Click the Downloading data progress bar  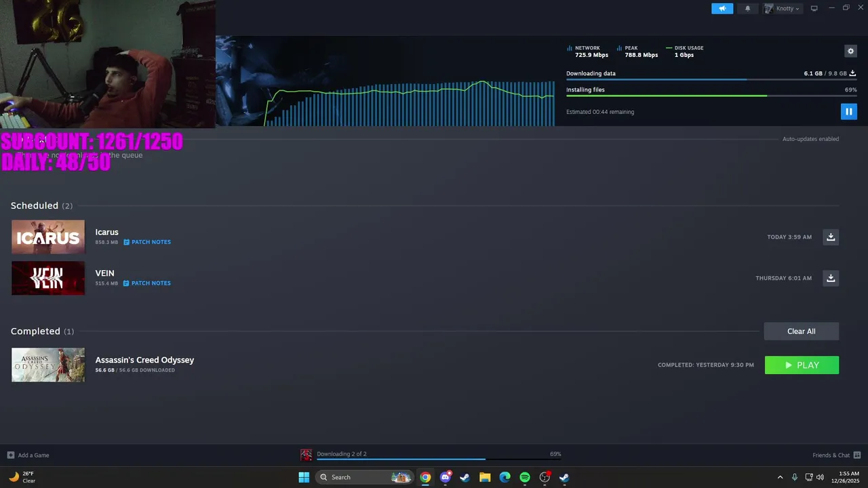711,79
